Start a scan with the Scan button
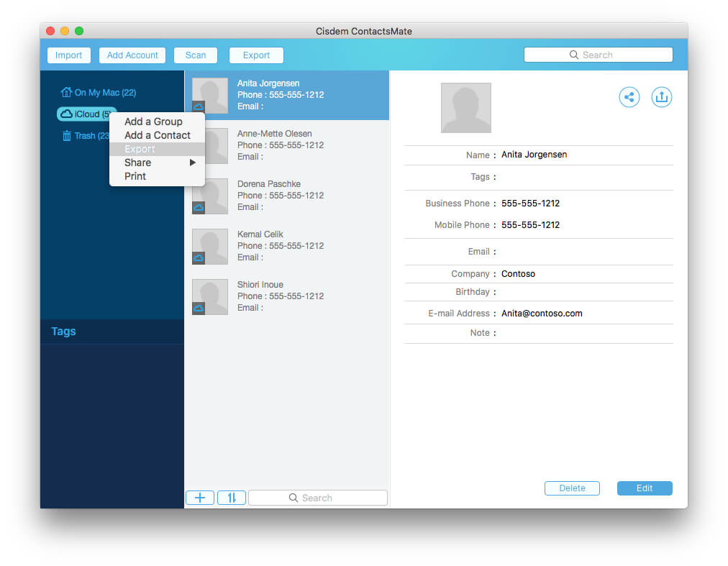This screenshot has width=728, height=566. (195, 55)
